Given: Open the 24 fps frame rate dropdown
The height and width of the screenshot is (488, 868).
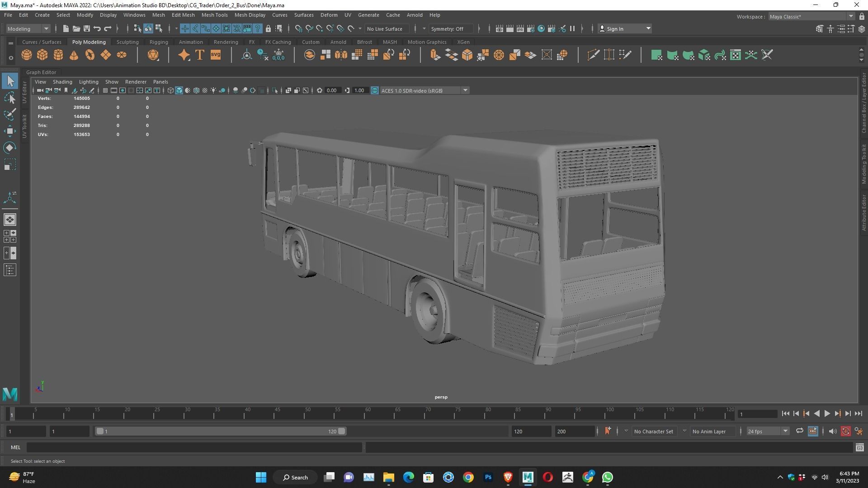Looking at the screenshot, I should [768, 431].
